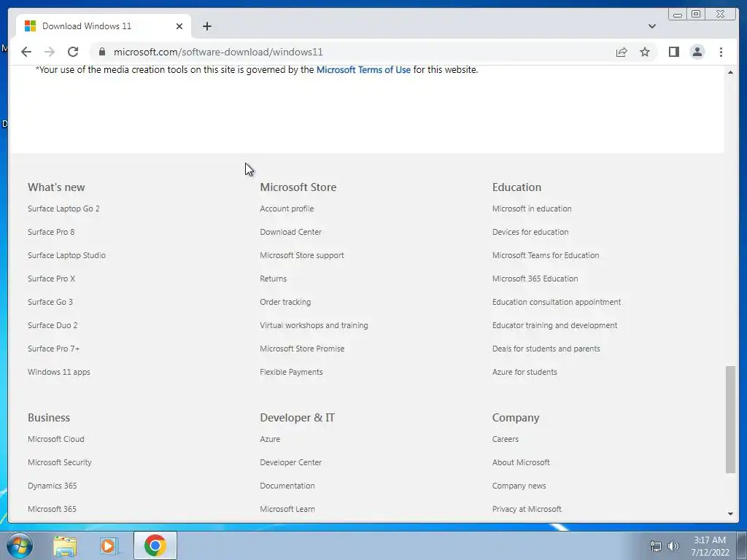Screen dimensions: 747x560
Task: Open Microsoft 365 Education link
Action: pos(535,279)
